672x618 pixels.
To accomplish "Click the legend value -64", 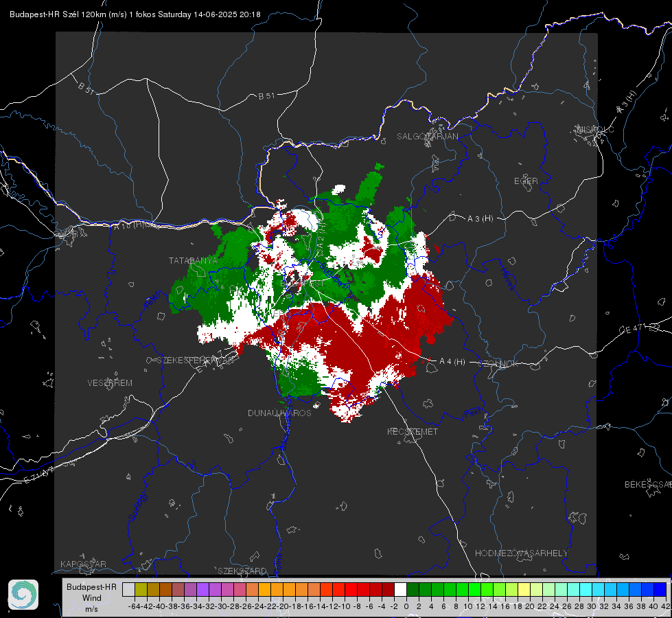I will click(x=135, y=606).
